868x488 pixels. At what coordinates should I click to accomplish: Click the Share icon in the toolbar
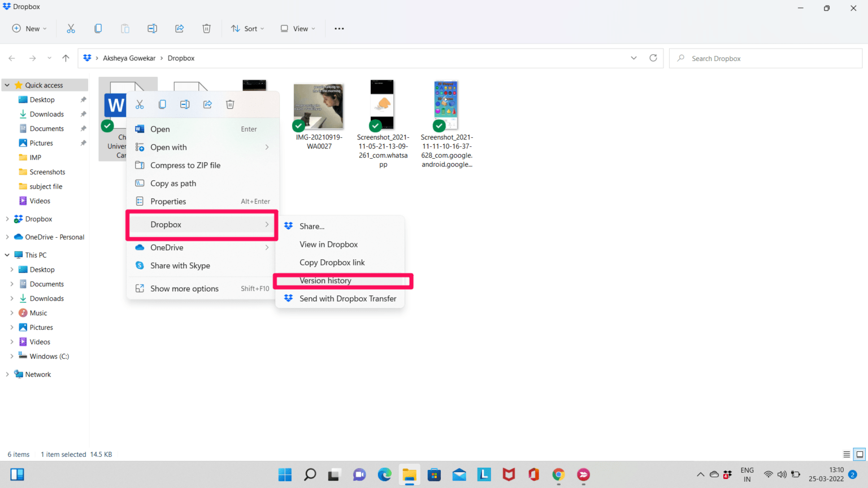tap(179, 28)
